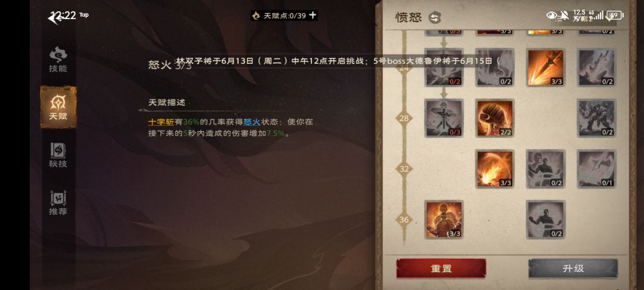
Task: Switch talent tree using 愤怒 swap icon
Action: pyautogui.click(x=435, y=17)
